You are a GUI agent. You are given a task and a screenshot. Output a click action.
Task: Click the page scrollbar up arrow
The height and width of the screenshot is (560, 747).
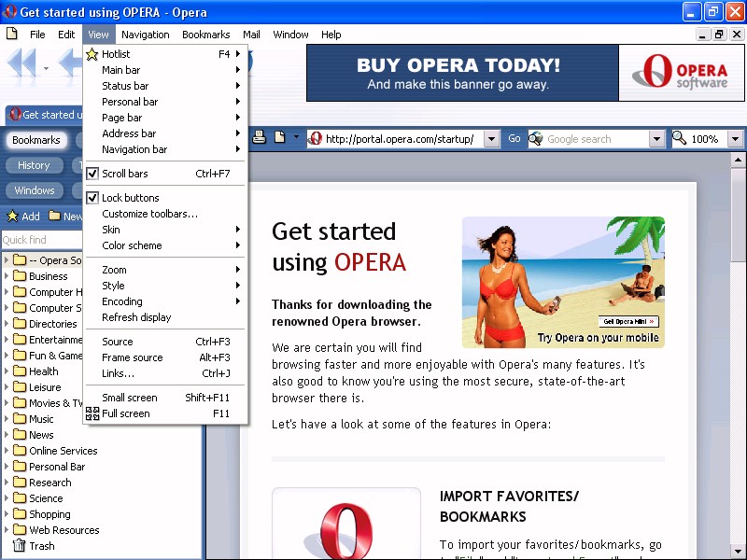click(738, 160)
